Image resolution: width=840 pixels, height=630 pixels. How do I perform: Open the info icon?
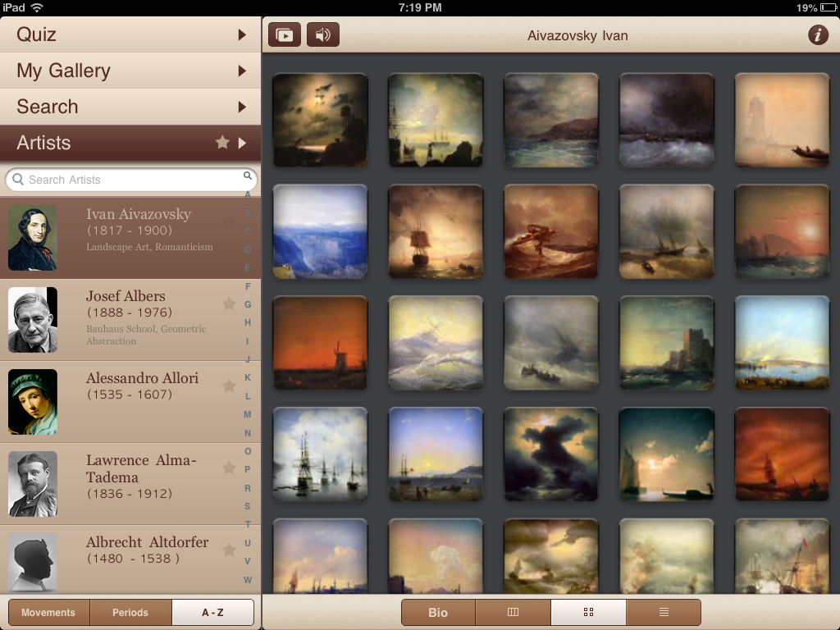click(x=817, y=34)
